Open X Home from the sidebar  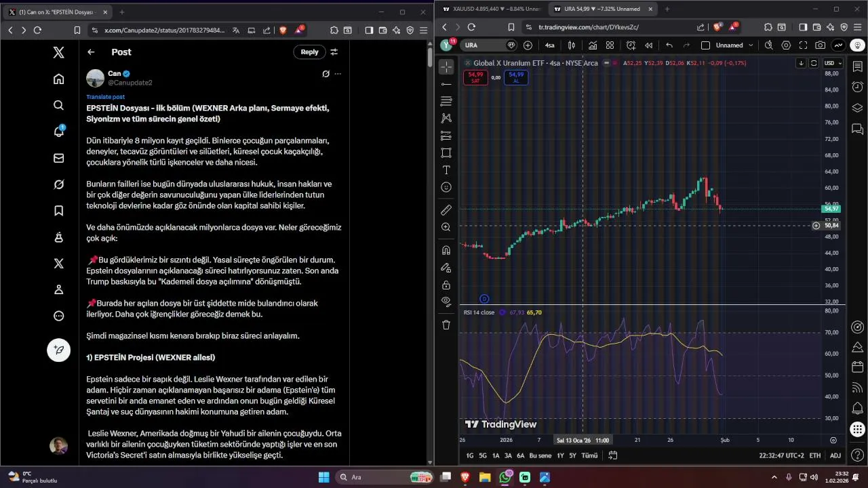point(59,79)
